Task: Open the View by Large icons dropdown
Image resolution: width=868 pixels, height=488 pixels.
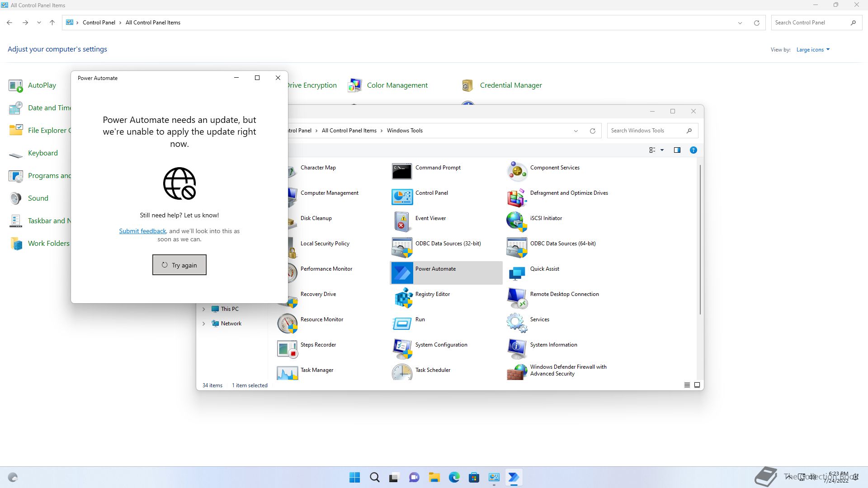Action: click(x=813, y=50)
